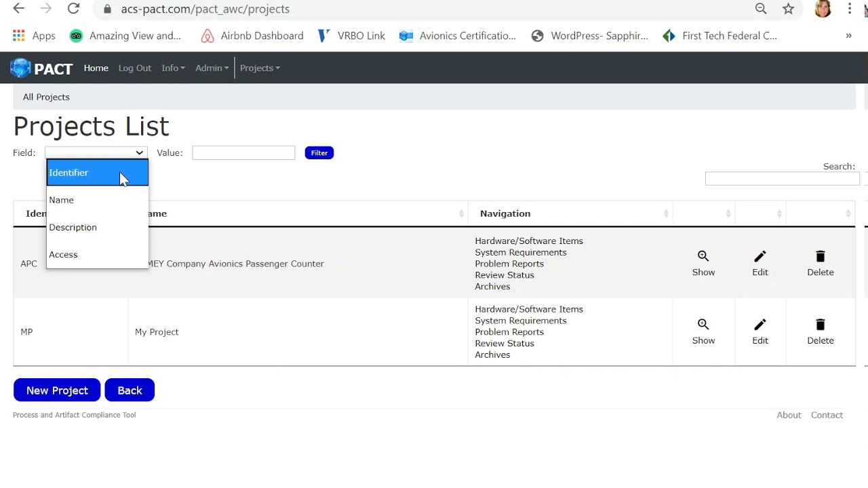Open Hardware/Software Items for APC project
Viewport: 868px width, 488px height.
(x=529, y=241)
